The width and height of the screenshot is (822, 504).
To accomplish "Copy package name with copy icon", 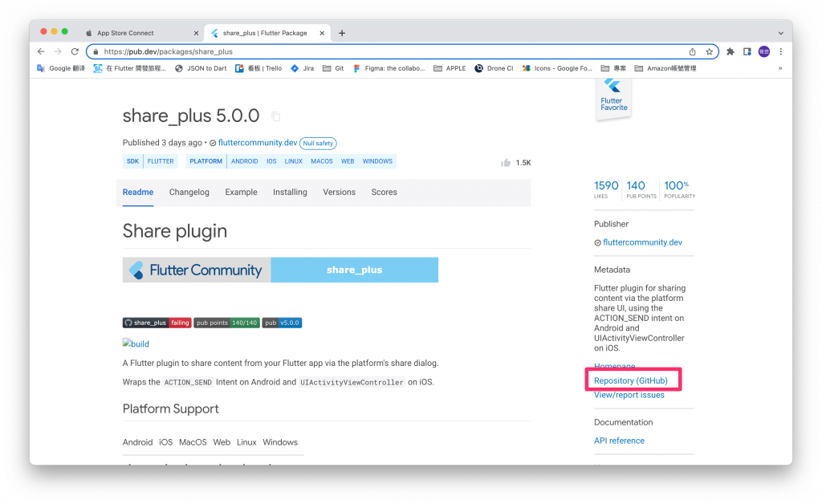I will click(276, 116).
